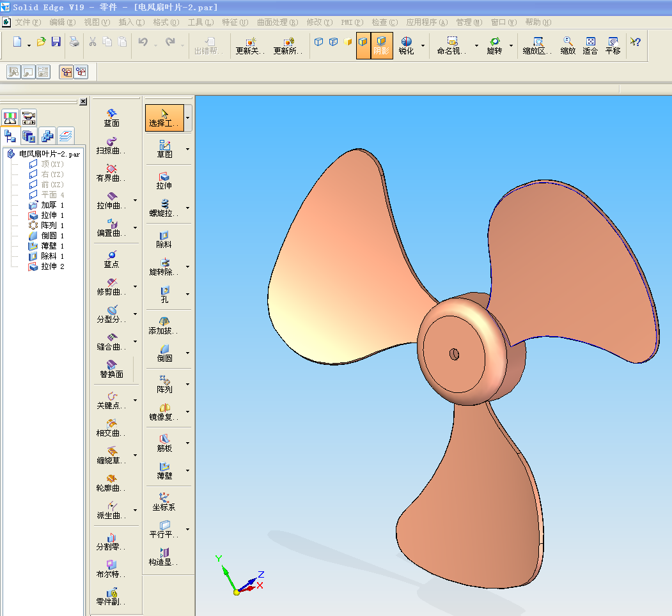Select the 薄壁 (Thin wall) tool in feature toolbar
672x616 pixels.
(x=164, y=470)
